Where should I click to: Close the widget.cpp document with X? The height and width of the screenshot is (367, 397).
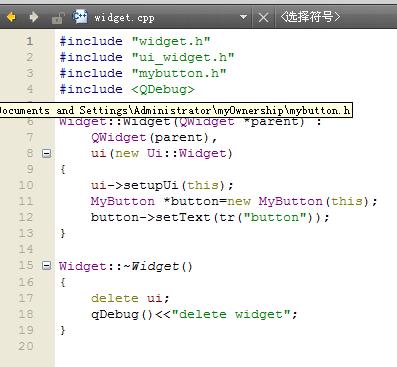tap(263, 17)
